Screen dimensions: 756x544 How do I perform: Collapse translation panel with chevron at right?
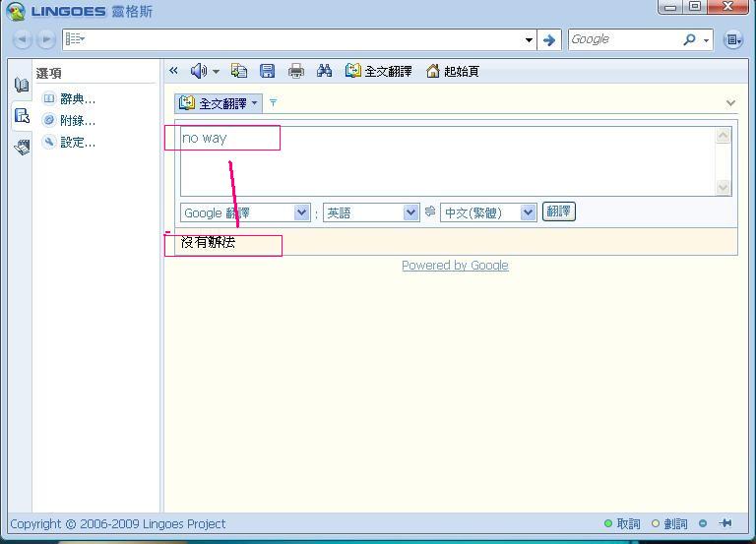pos(730,102)
